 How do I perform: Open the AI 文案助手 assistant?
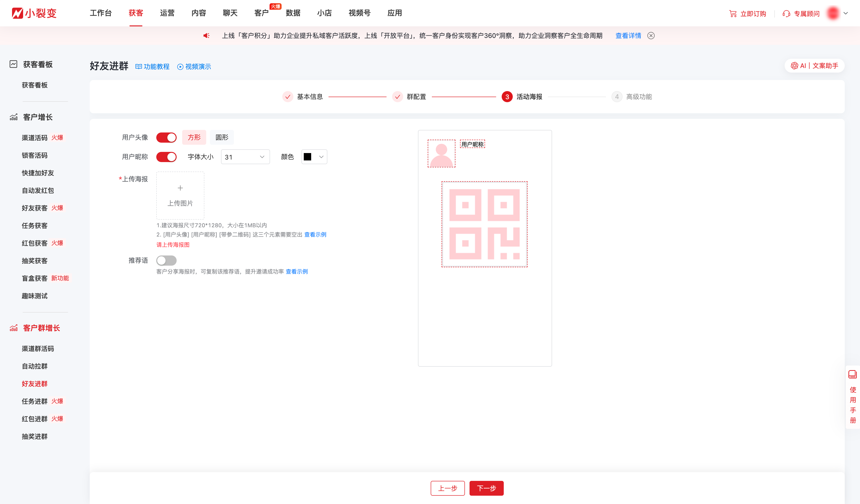click(814, 65)
